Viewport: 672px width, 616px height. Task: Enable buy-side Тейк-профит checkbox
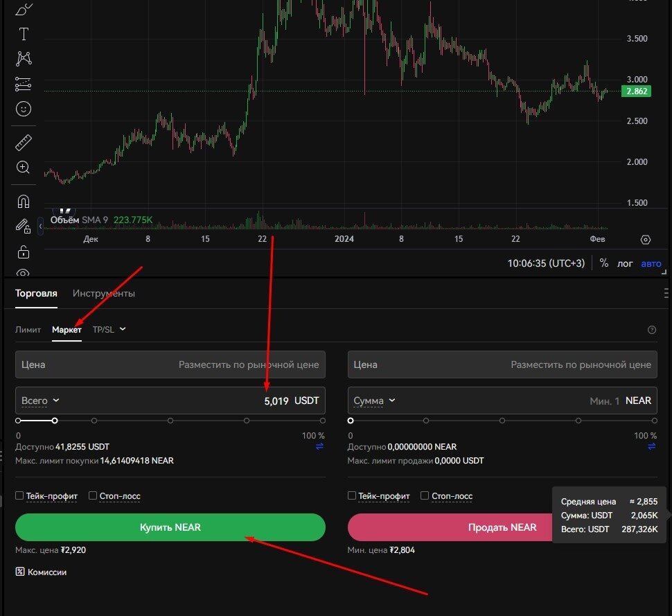click(19, 495)
